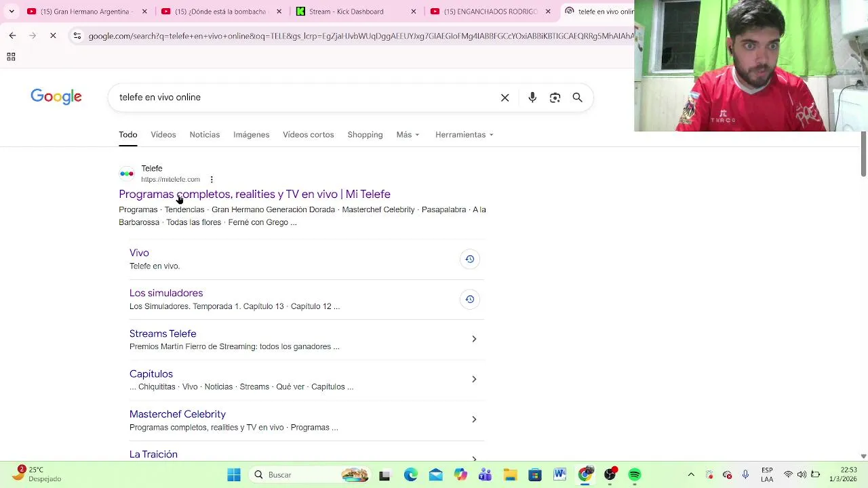The image size is (868, 488).
Task: Expand the Masterchef Celebrity sitelink arrow
Action: [474, 420]
